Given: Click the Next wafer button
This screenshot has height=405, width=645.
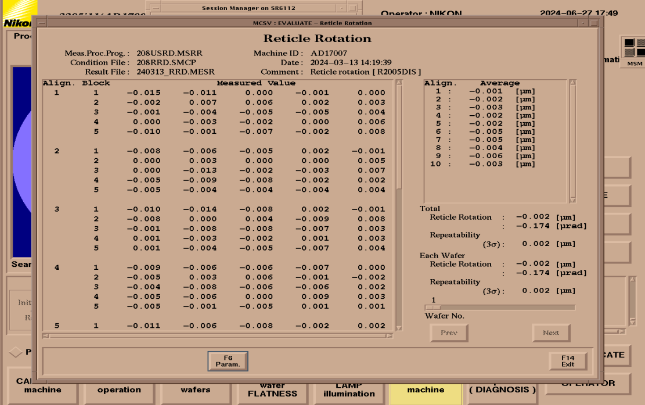Looking at the screenshot, I should [x=550, y=332].
